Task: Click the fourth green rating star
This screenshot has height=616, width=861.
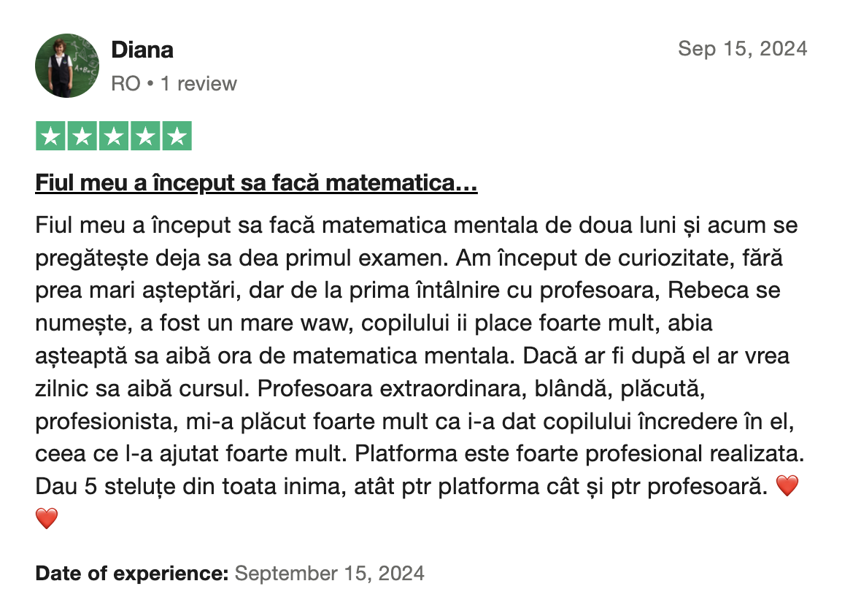Action: [145, 136]
